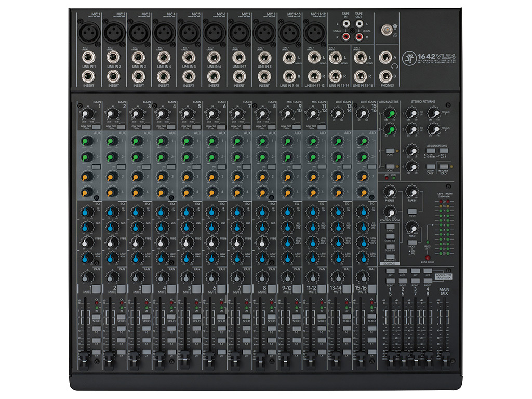Mute stereo channel 9-10
Image resolution: width=532 pixels, height=399 pixels.
296,288
